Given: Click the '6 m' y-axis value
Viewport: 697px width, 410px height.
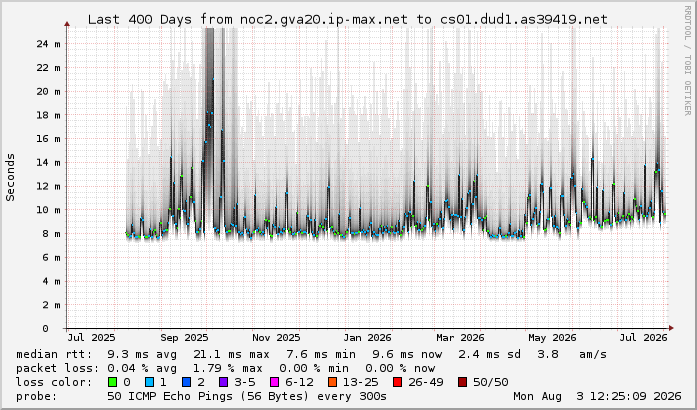Looking at the screenshot, I should coord(52,257).
